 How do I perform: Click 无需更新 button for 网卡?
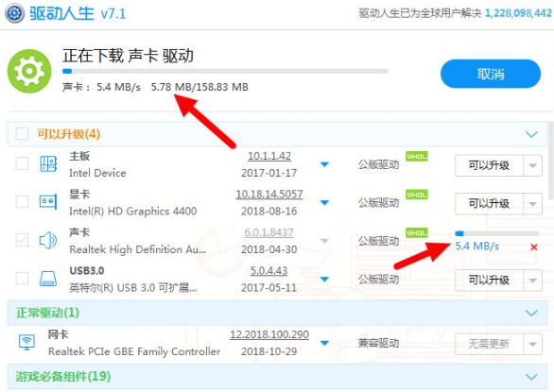(x=489, y=344)
